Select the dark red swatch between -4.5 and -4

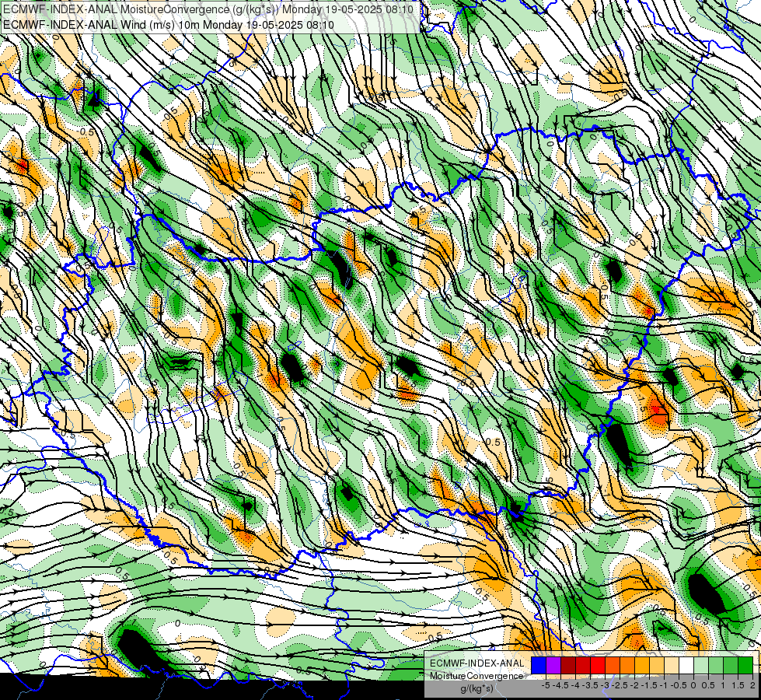(568, 666)
